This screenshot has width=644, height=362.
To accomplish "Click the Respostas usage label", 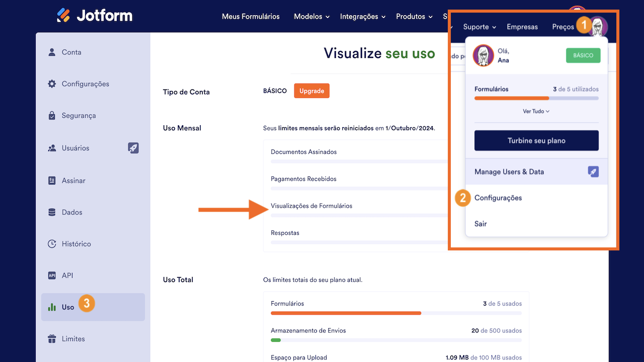I will 285,233.
